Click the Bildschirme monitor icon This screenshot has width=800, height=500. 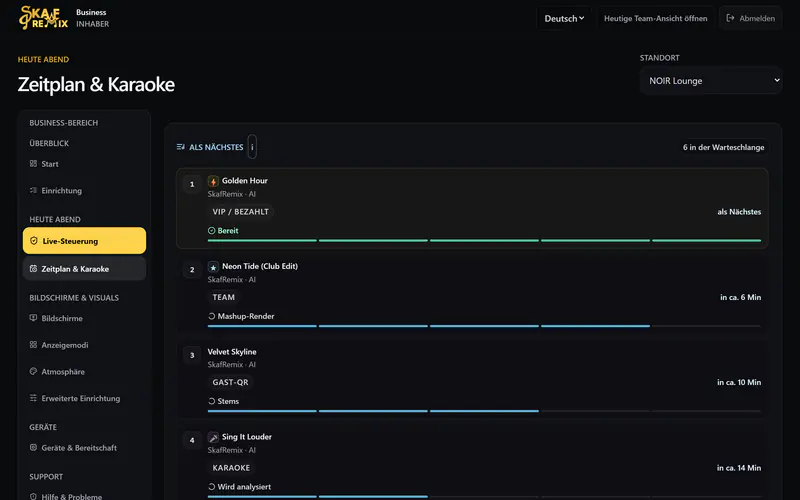pyautogui.click(x=33, y=318)
